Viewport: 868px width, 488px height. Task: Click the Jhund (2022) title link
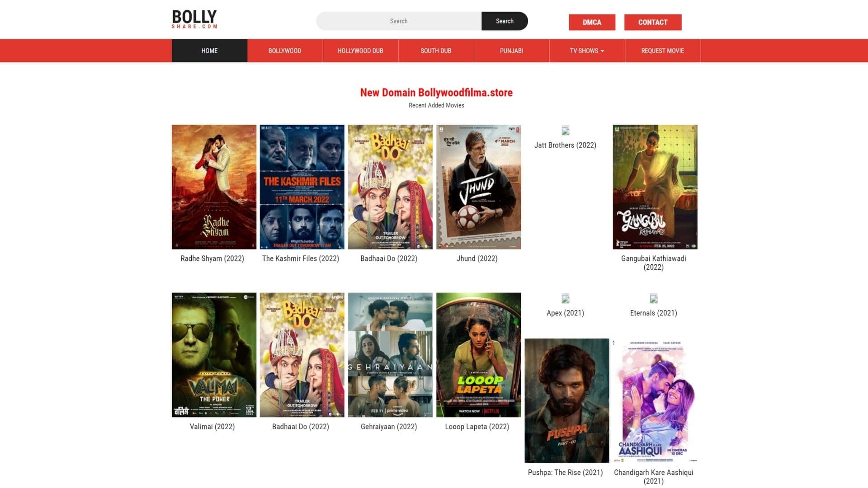[x=477, y=258]
